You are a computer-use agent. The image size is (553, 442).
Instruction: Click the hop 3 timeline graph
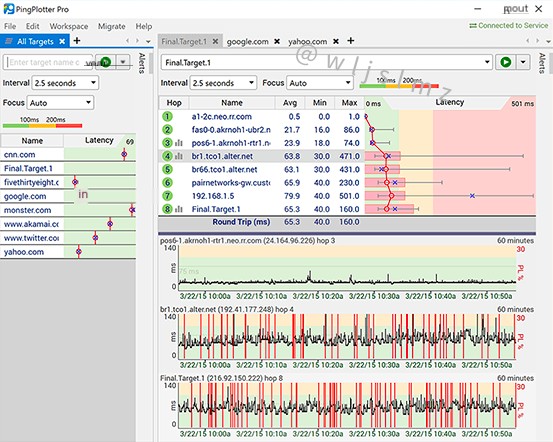click(x=347, y=268)
